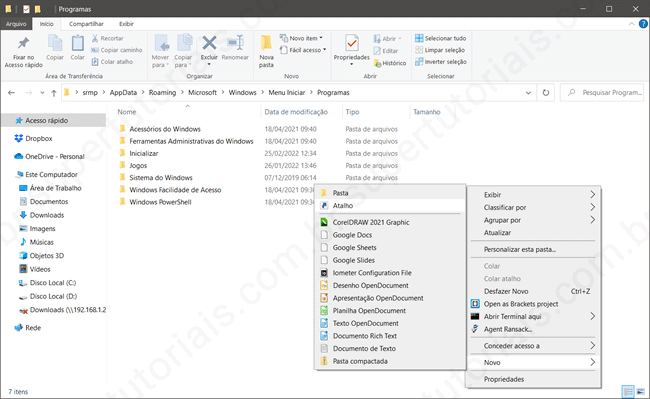Click Menu Iniciar in the address path
The image size is (650, 399).
[x=286, y=93]
